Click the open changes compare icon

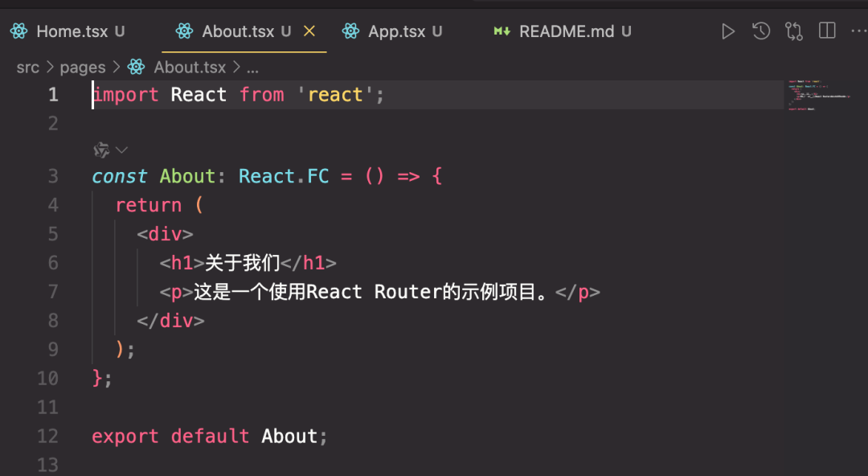pyautogui.click(x=794, y=31)
